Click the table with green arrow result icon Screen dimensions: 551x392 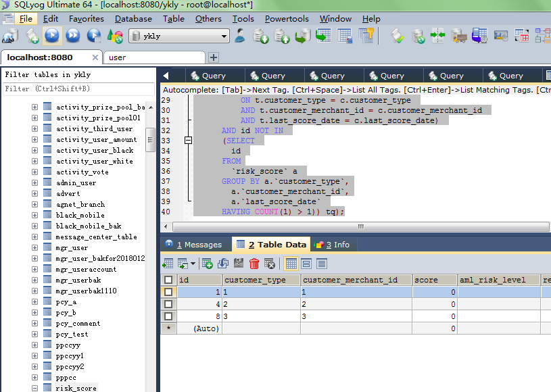pos(168,264)
